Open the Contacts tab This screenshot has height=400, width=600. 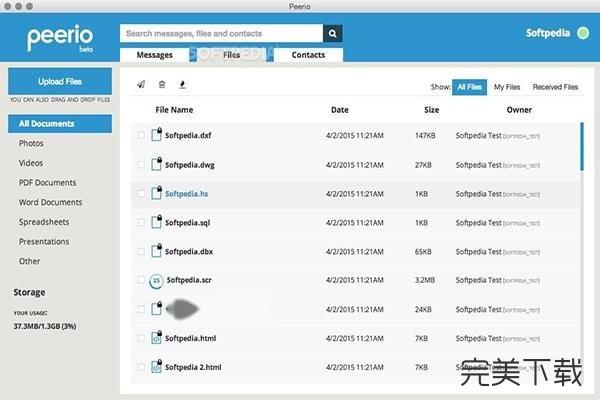tap(308, 55)
